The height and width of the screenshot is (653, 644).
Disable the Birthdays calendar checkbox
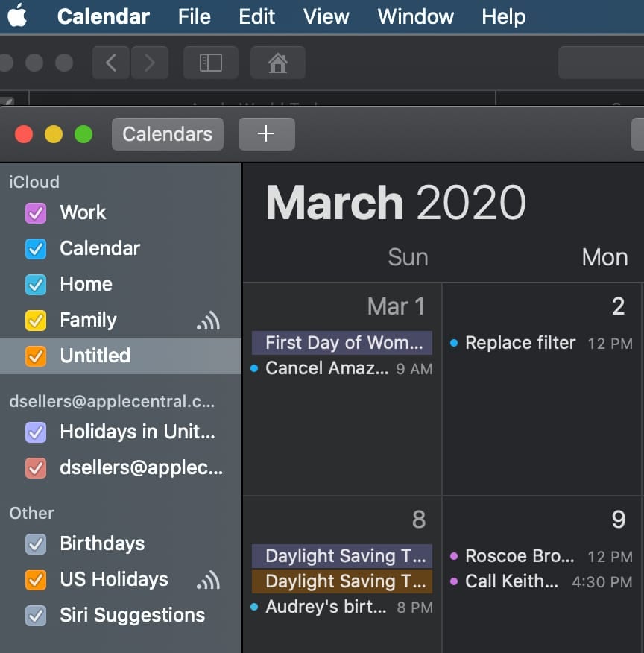click(x=36, y=544)
